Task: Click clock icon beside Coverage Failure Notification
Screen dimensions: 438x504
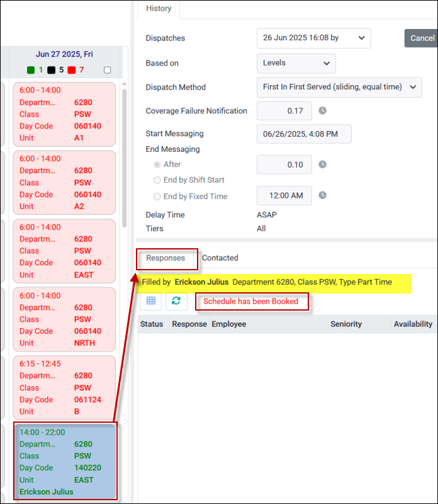Action: point(322,111)
